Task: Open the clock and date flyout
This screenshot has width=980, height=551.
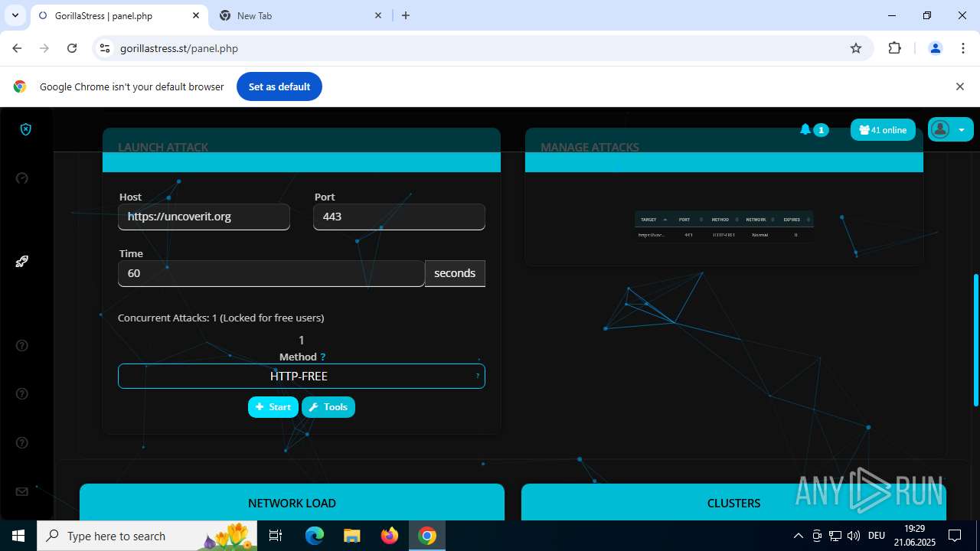Action: click(914, 536)
